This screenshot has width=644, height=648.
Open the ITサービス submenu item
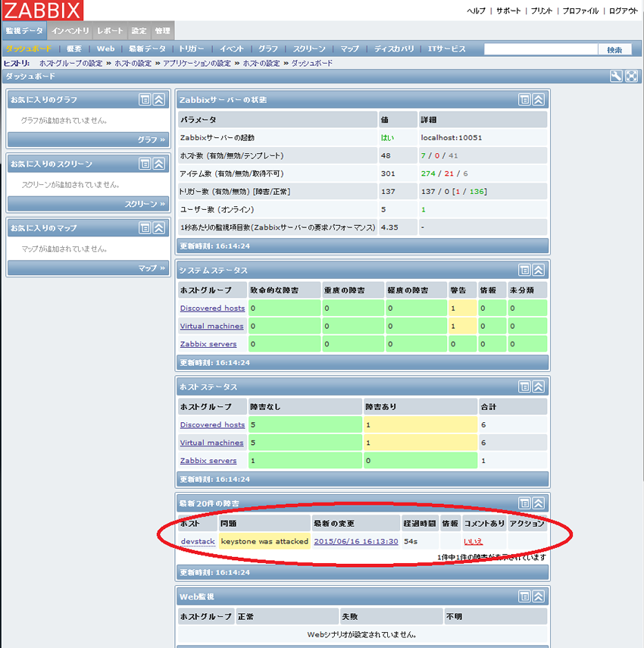(x=446, y=49)
